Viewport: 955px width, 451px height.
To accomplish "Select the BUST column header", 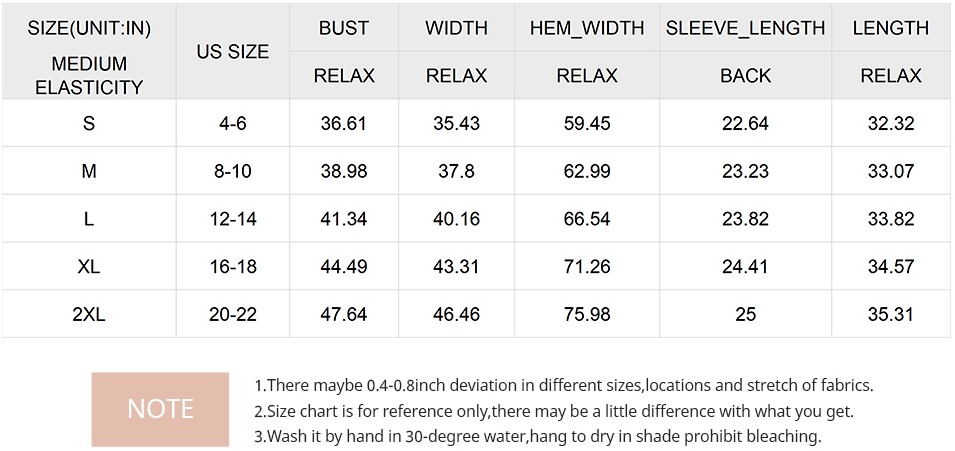I will [344, 28].
